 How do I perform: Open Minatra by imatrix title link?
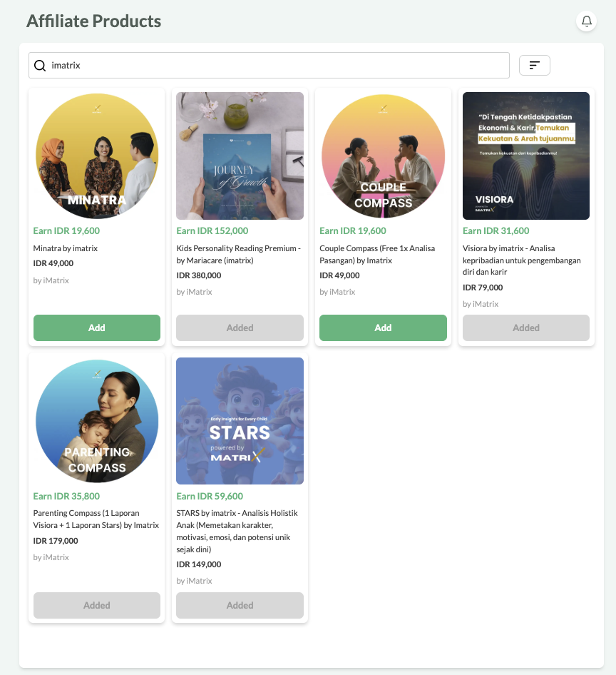tap(66, 248)
